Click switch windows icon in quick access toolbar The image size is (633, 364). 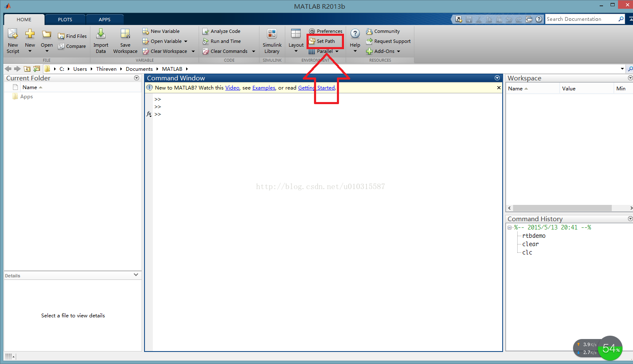[x=529, y=19]
